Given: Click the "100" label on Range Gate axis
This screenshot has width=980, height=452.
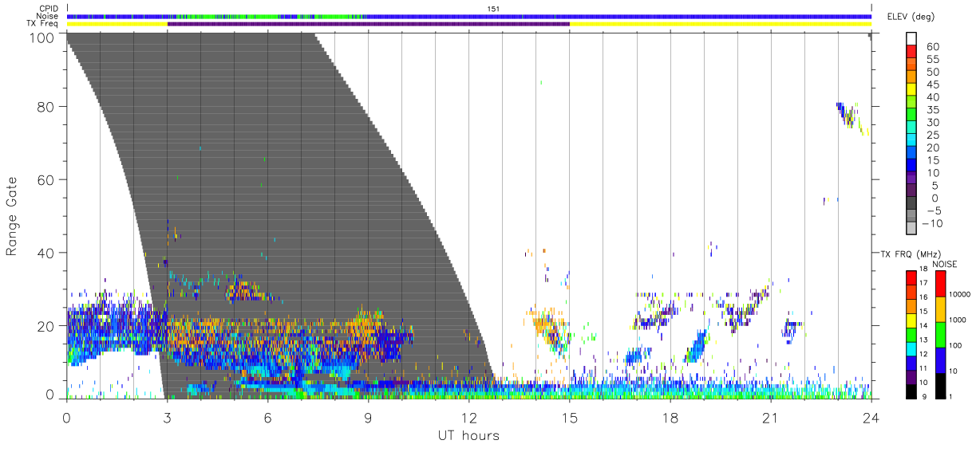Looking at the screenshot, I should (42, 37).
